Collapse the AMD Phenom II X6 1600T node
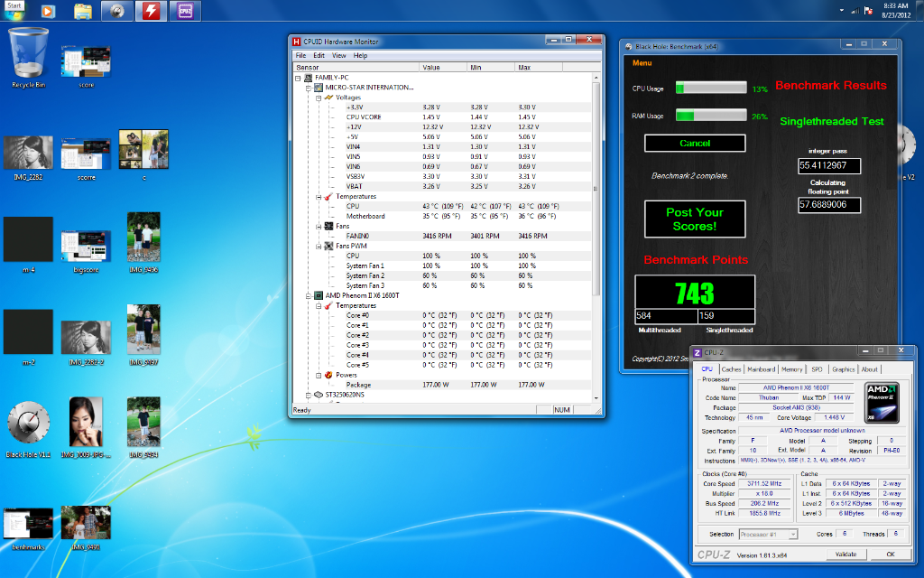This screenshot has height=578, width=924. pos(309,296)
